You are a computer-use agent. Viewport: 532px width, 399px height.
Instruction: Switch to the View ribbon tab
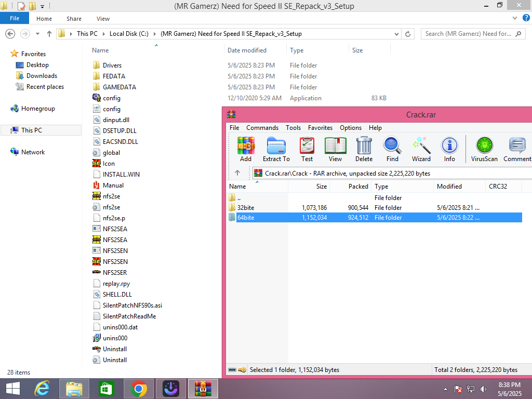click(x=103, y=19)
